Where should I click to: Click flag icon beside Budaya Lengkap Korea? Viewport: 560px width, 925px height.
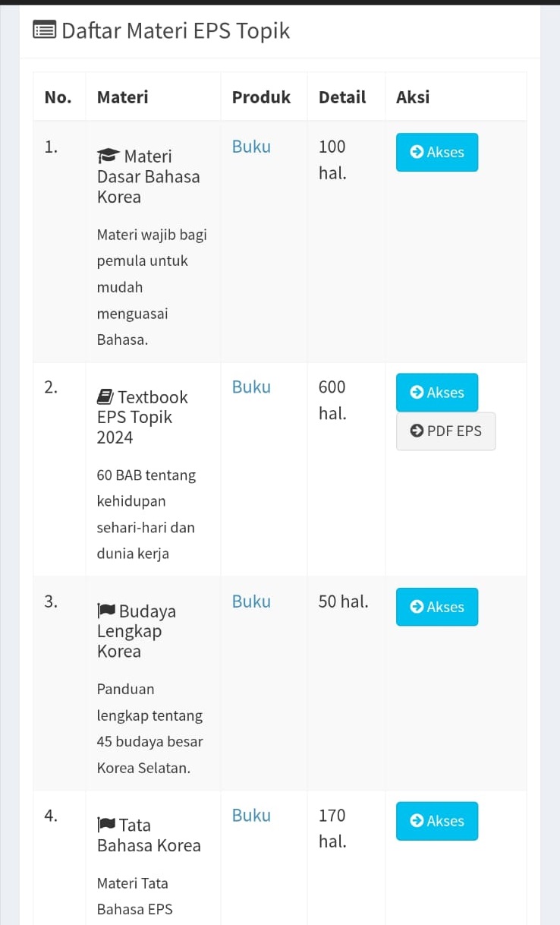pos(106,611)
